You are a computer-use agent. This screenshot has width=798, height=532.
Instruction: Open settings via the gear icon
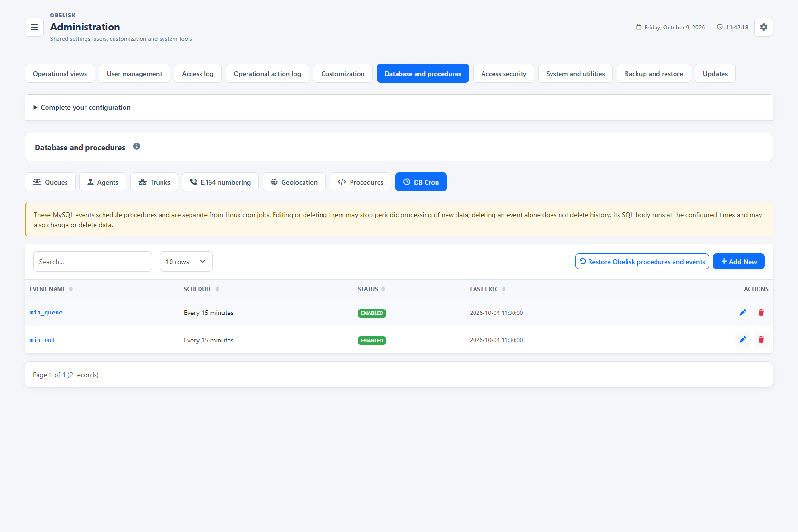tap(764, 27)
